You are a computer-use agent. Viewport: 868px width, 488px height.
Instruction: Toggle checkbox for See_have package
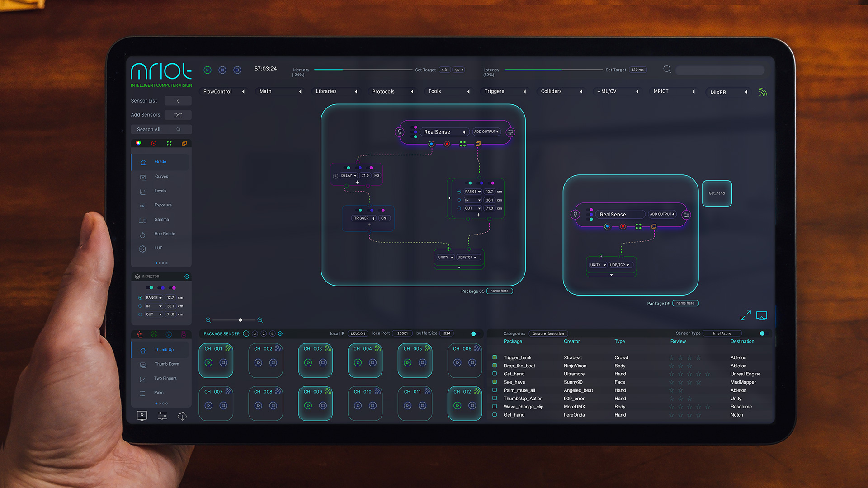(x=495, y=382)
